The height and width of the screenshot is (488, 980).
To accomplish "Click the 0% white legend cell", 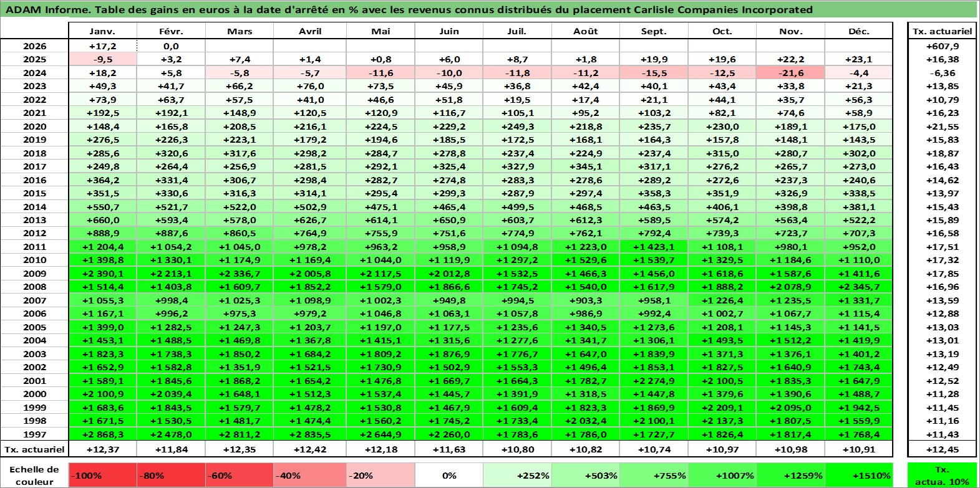I will [x=449, y=475].
